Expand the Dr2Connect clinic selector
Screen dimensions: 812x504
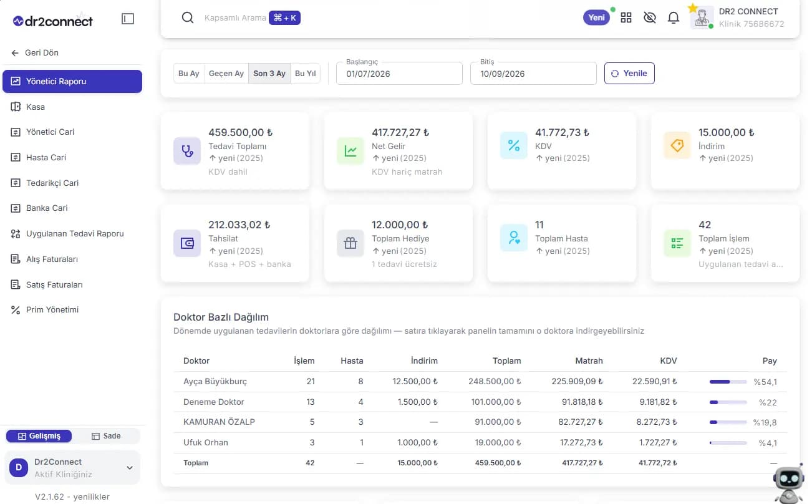(x=72, y=468)
